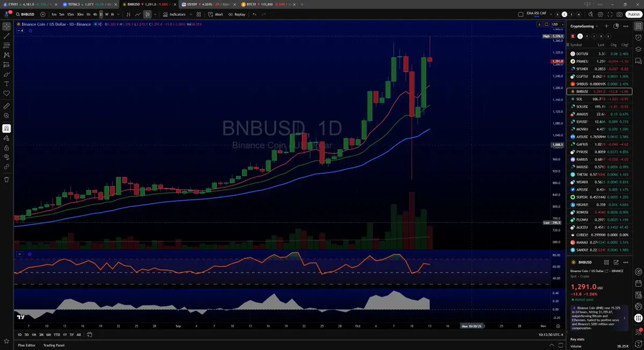
Task: Select the text annotation tool
Action: click(x=6, y=84)
